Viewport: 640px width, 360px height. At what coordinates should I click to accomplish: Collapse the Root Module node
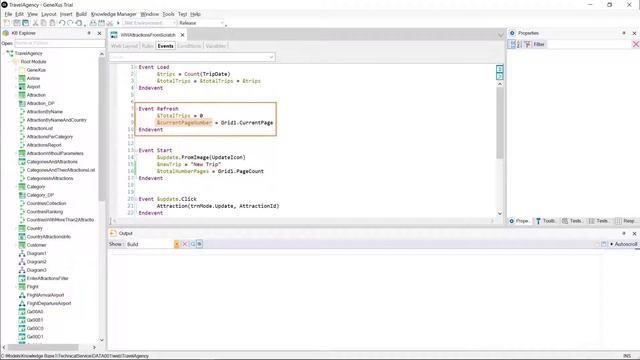[10, 62]
